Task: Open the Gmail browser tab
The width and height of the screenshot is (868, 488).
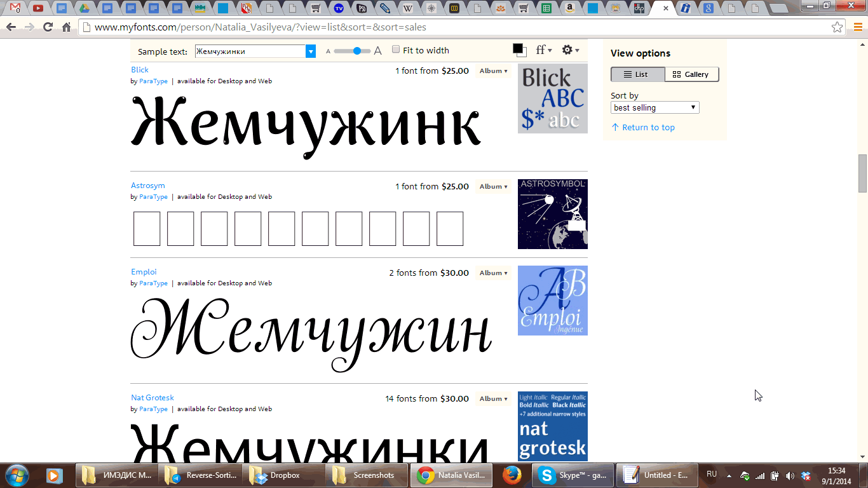Action: point(15,8)
